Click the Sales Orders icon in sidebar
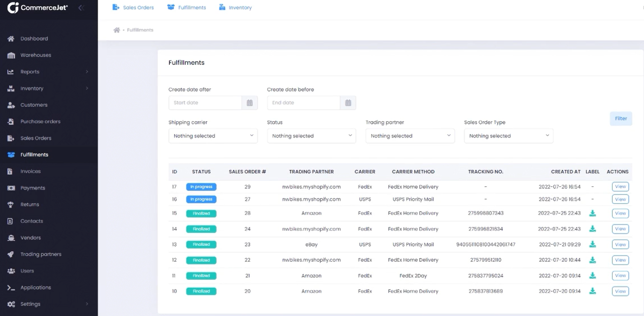 (x=11, y=138)
